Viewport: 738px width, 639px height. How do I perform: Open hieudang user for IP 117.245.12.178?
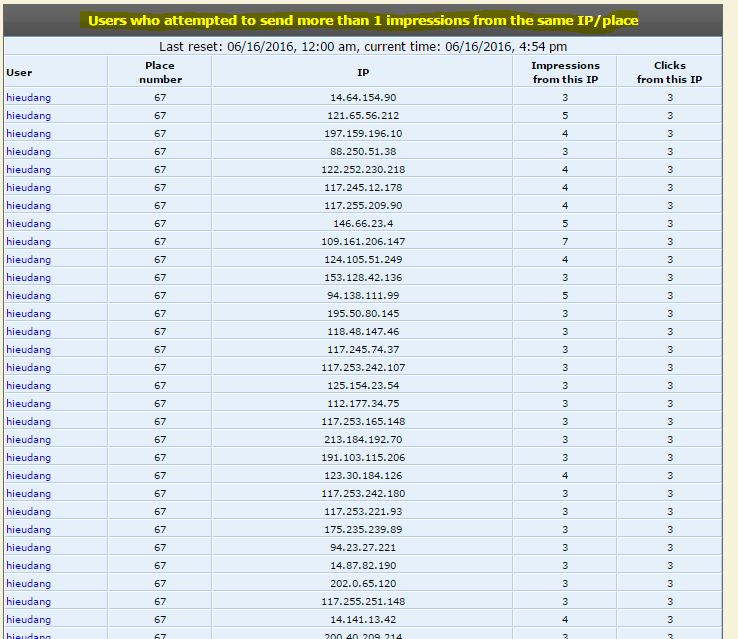(28, 187)
